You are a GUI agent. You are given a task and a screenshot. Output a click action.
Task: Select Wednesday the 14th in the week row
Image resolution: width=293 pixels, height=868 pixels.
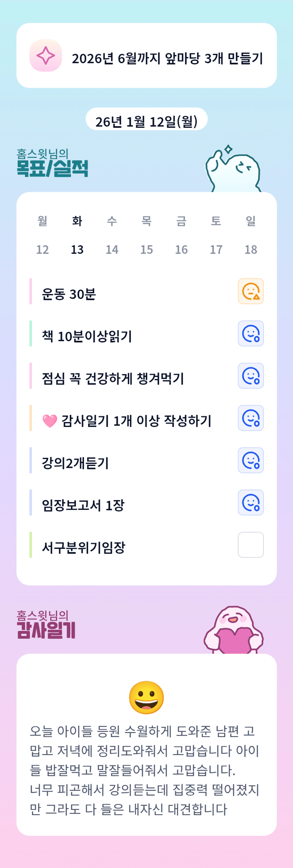point(112,249)
